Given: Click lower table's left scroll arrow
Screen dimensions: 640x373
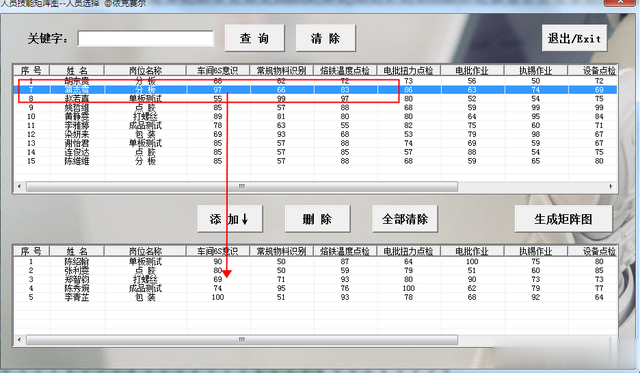Looking at the screenshot, I should pyautogui.click(x=19, y=340).
